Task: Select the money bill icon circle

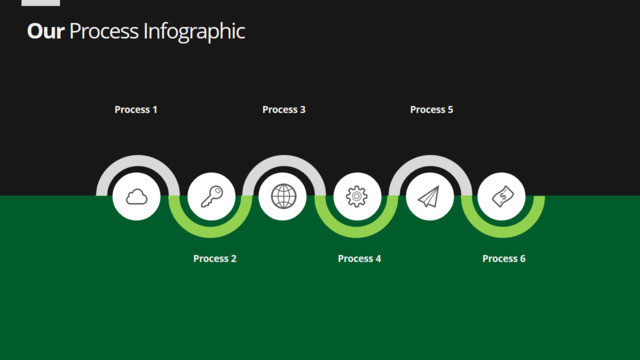Action: pos(501,196)
